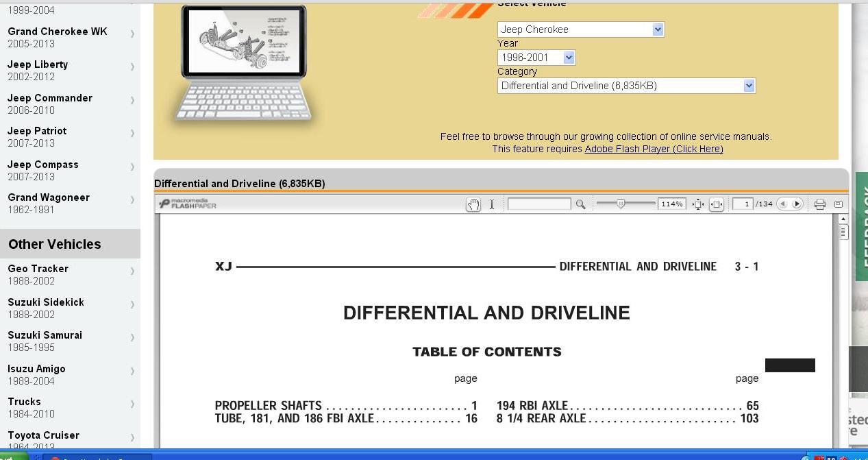This screenshot has height=460, width=868.
Task: Click TUBE, 181, AND 186 FBI AXLE entry
Action: (x=346, y=419)
